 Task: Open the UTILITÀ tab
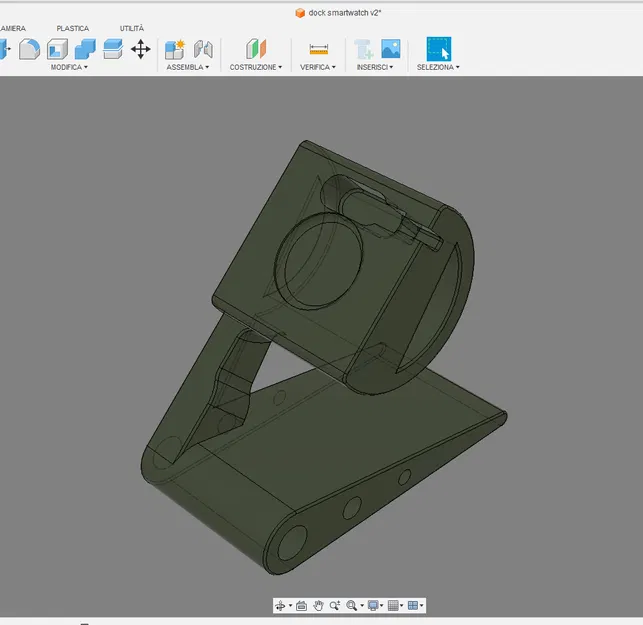point(131,29)
